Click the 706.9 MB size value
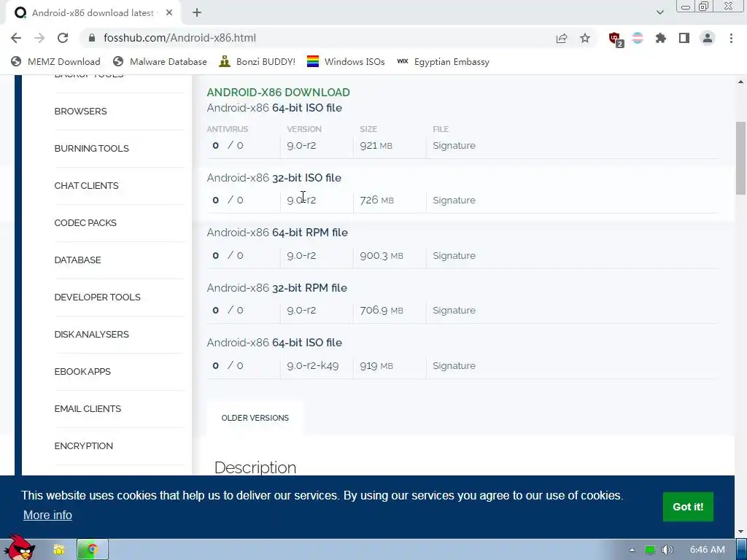This screenshot has height=560, width=747. [381, 311]
